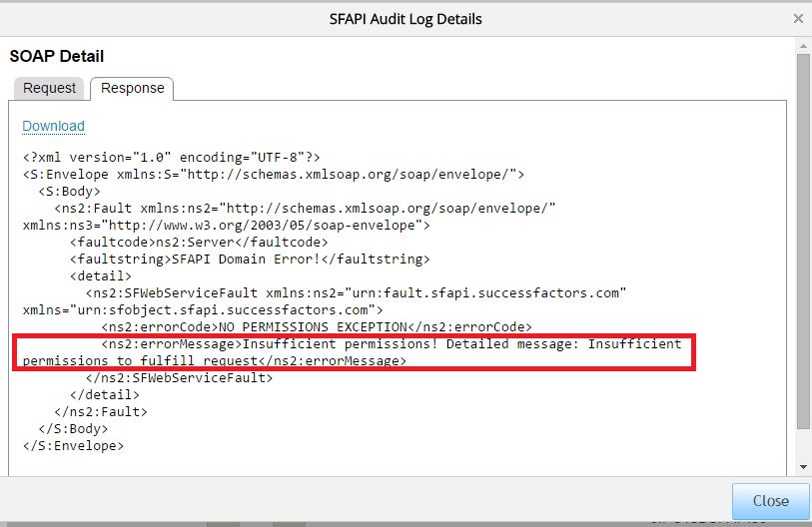Select the Response tab
Viewport: 812px width, 527px height.
[132, 88]
